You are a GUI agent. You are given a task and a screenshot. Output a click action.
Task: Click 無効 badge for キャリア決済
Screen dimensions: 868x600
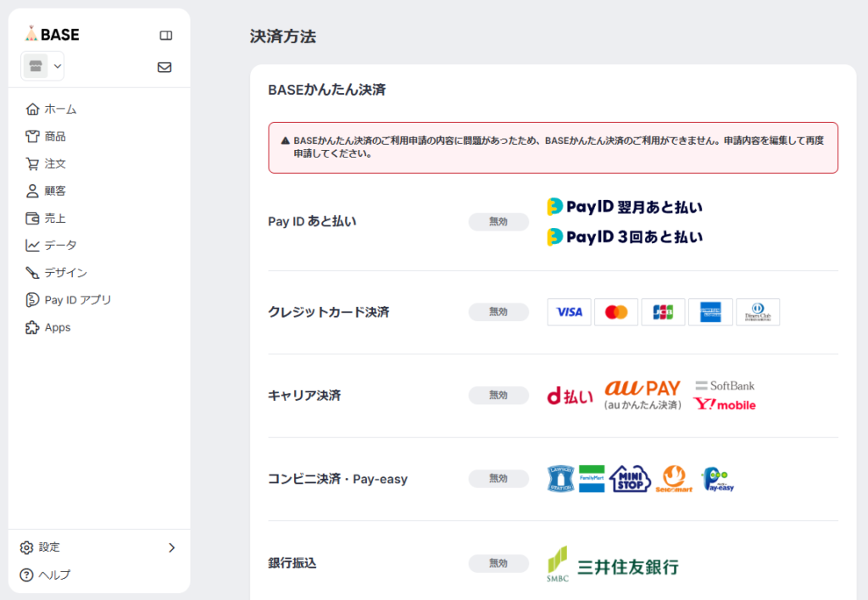pyautogui.click(x=498, y=395)
